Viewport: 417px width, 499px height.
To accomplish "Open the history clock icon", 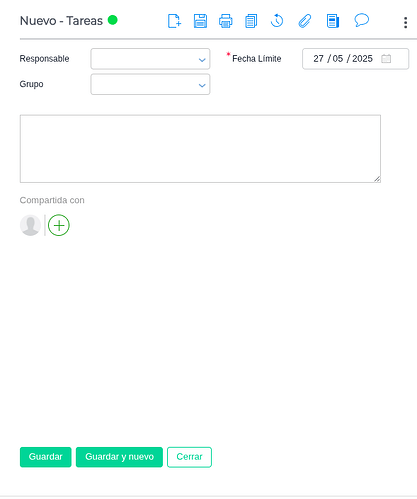I will (x=277, y=21).
